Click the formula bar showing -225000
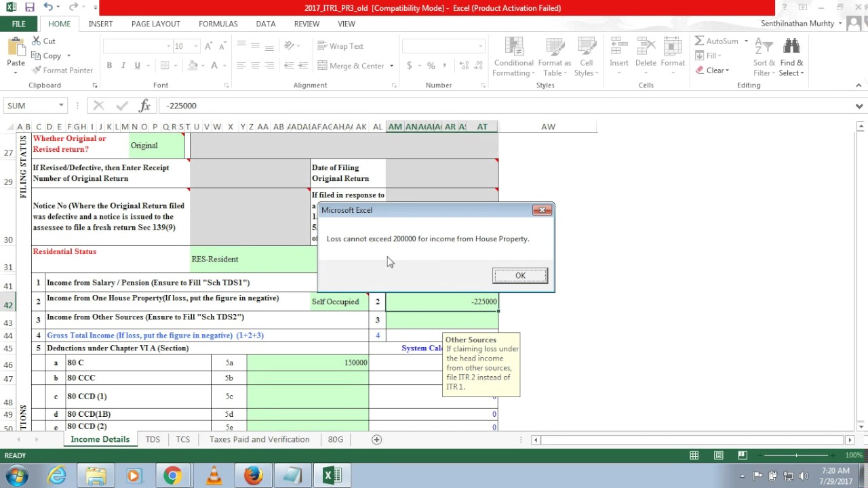 pyautogui.click(x=505, y=106)
